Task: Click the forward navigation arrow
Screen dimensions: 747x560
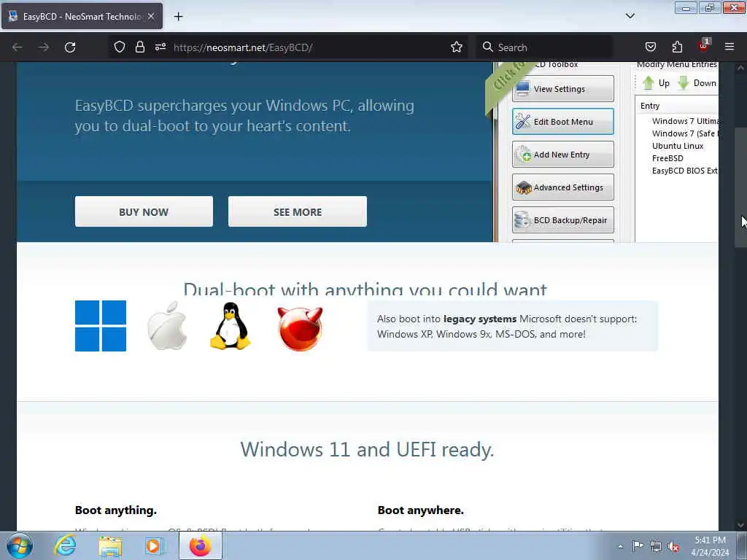Action: point(43,47)
